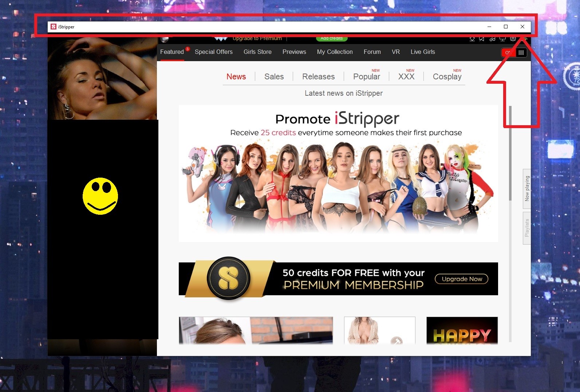The height and width of the screenshot is (392, 580).
Task: Open the Promote iStripper banner
Action: click(338, 173)
